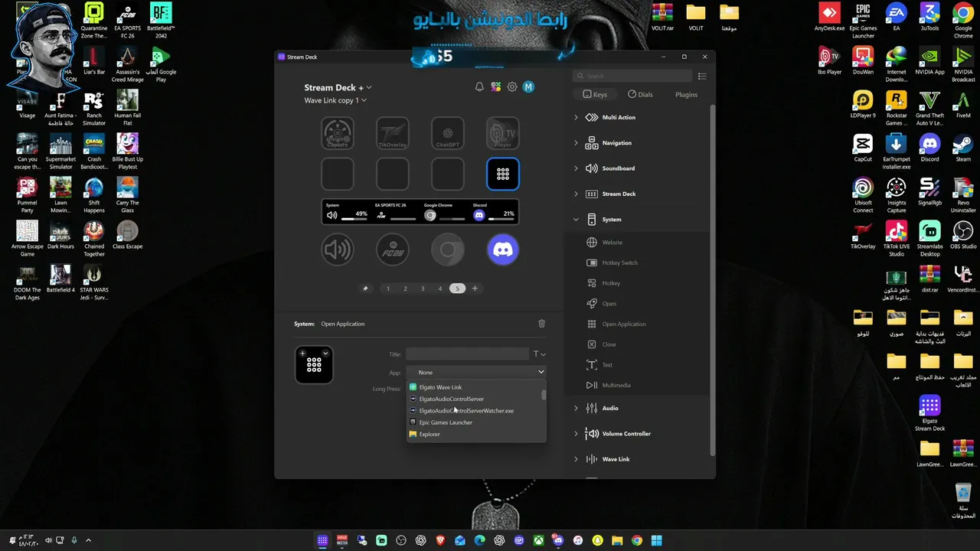Select the empty key in the second row's first column
The height and width of the screenshot is (551, 980).
click(338, 174)
